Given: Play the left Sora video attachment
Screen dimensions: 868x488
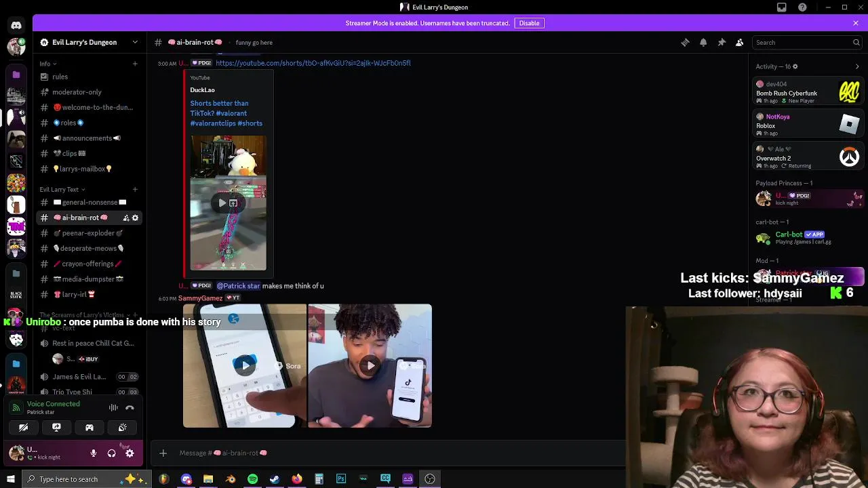Looking at the screenshot, I should point(245,365).
